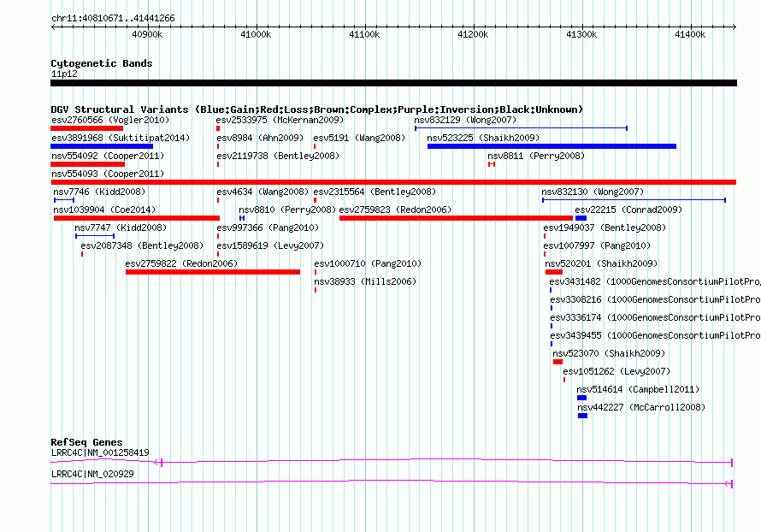Click nsv38933 (Mills2006) label
This screenshot has height=532, width=761.
pyautogui.click(x=365, y=281)
